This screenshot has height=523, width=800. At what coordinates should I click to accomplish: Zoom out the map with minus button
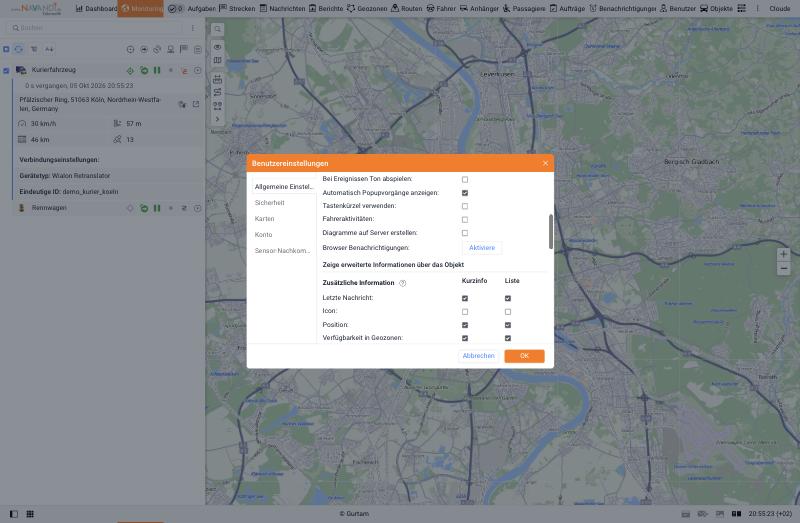click(783, 268)
